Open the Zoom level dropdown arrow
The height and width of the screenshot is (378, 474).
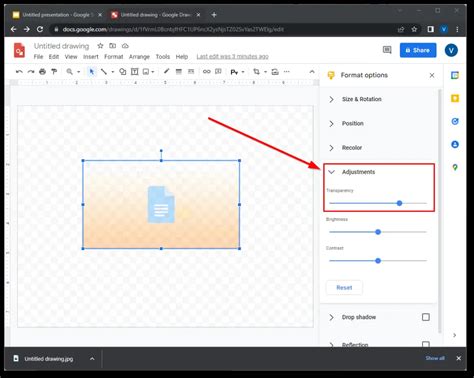[x=79, y=72]
